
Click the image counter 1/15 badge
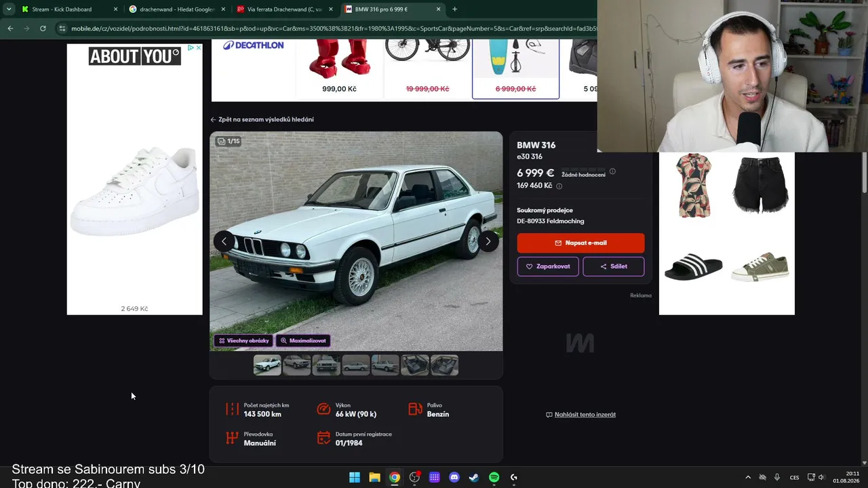pyautogui.click(x=229, y=142)
